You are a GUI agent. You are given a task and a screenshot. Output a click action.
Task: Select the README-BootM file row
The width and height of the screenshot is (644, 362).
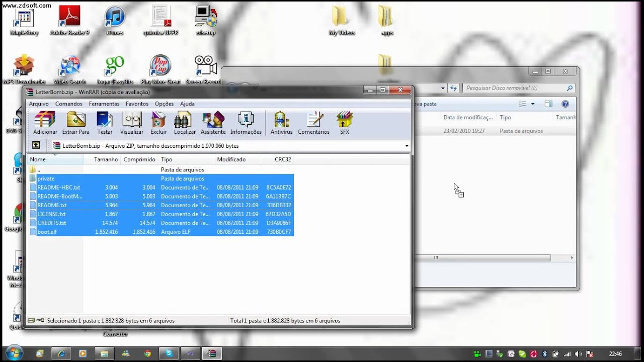[x=161, y=196]
